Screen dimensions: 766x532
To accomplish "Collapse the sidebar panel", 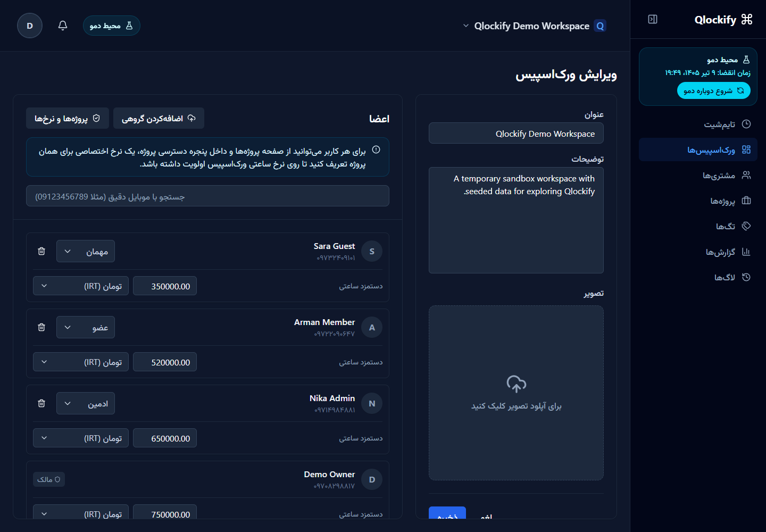I will pos(653,20).
